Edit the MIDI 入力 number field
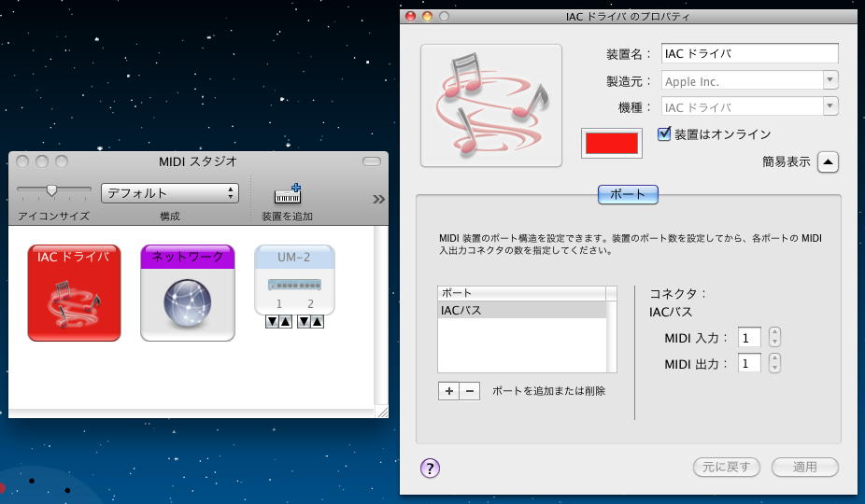 click(x=749, y=338)
